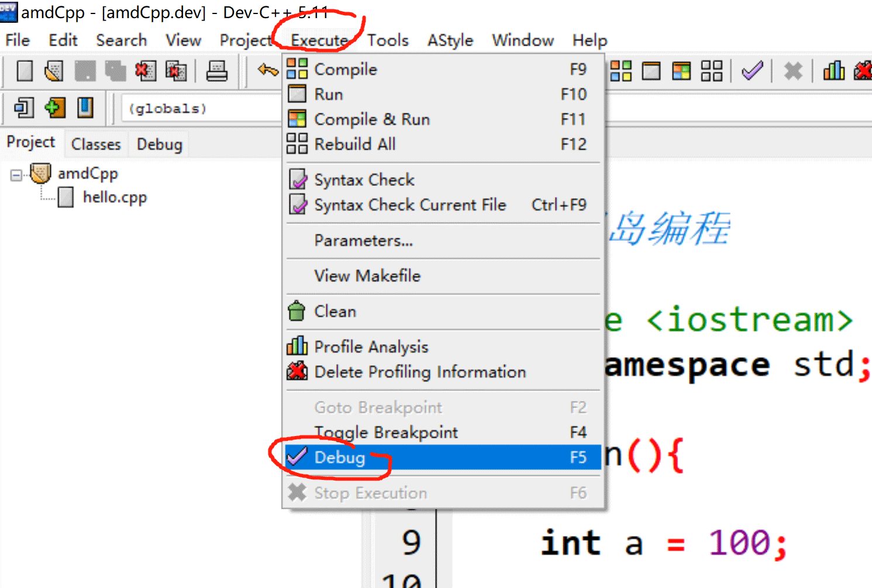This screenshot has height=588, width=872.
Task: Click the Insert toolbar icon on second row
Action: click(x=24, y=108)
